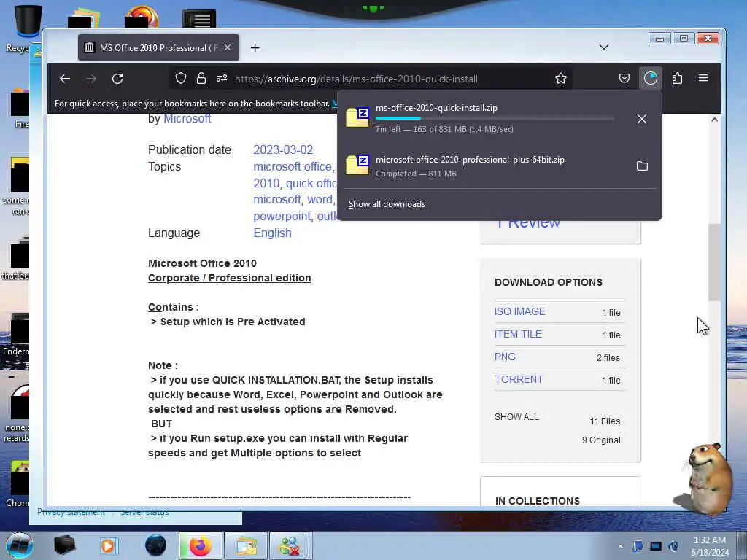Open the dark globe taskbar icon
747x560 pixels.
(x=155, y=545)
